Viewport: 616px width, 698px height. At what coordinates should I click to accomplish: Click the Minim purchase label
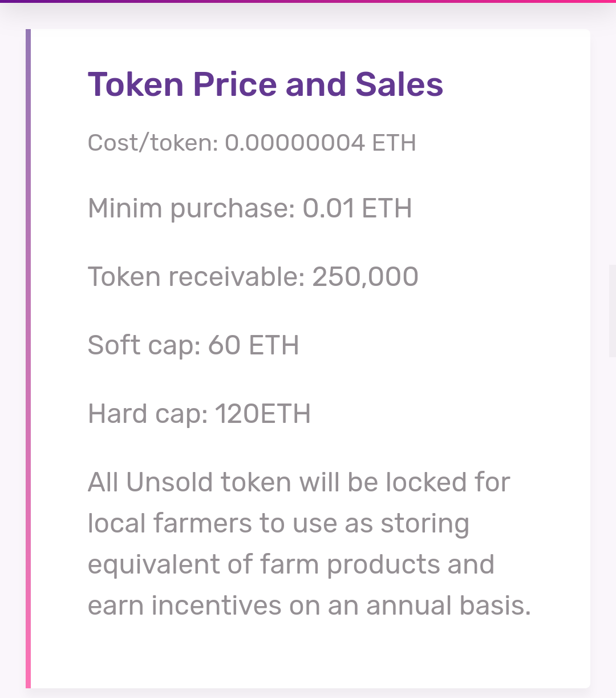point(191,208)
